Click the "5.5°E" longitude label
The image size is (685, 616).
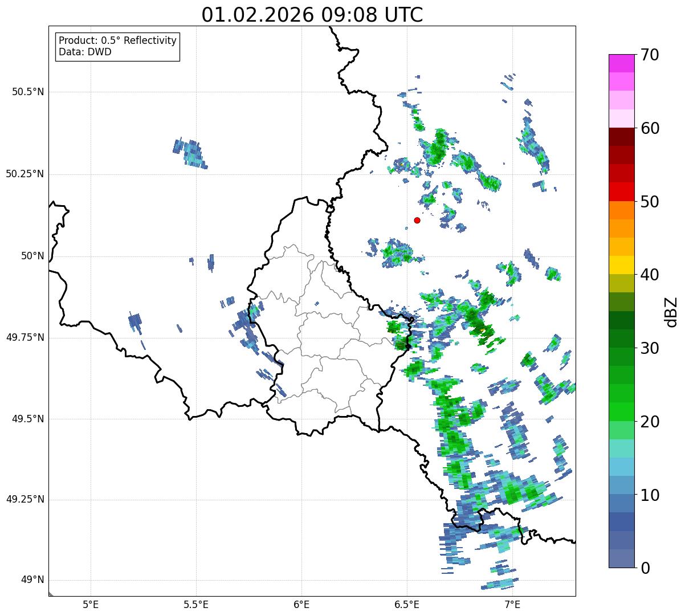(x=196, y=604)
